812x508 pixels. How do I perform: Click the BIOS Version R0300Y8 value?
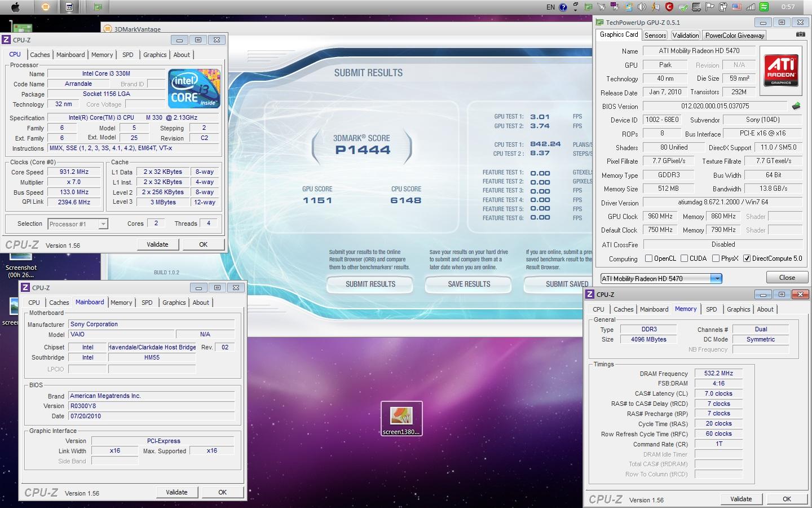pyautogui.click(x=152, y=406)
